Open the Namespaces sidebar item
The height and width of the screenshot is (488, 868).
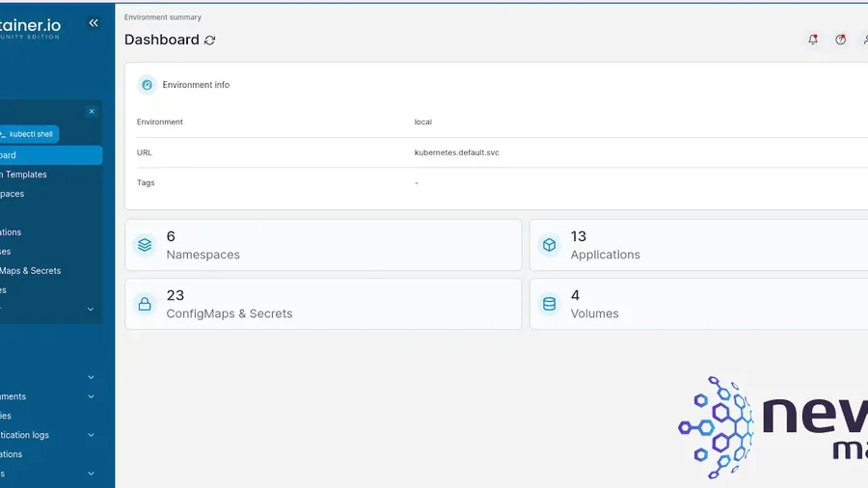tap(13, 194)
